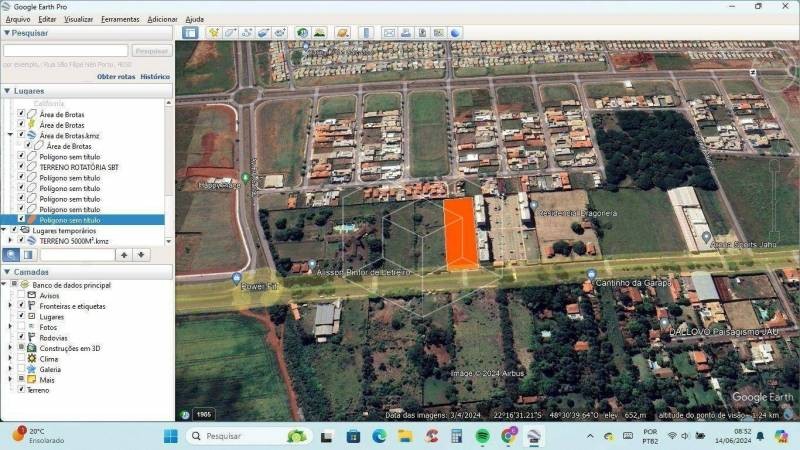
Task: Enable the Avisos layer checkbox
Action: (x=21, y=295)
